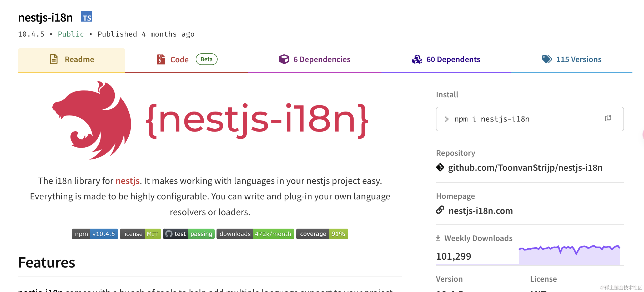Click the Versions tag icon
The height and width of the screenshot is (292, 644).
(x=547, y=59)
